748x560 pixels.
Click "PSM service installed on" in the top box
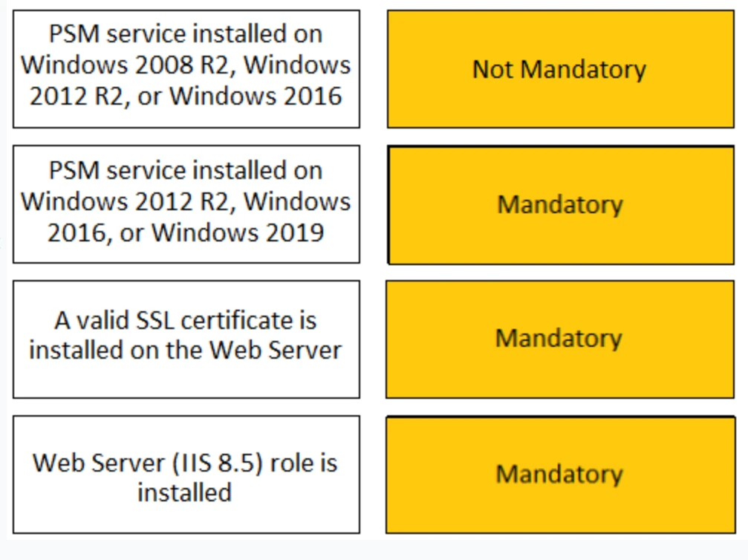(186, 34)
